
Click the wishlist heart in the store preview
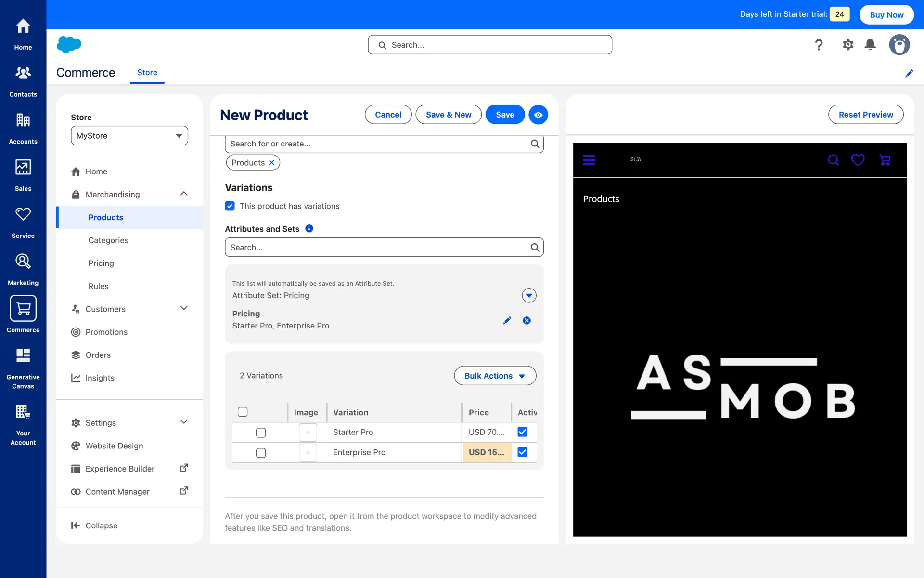[x=858, y=160]
